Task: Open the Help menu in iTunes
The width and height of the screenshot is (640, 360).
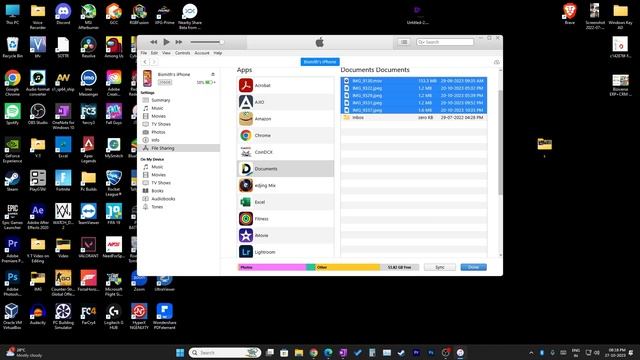Action: point(218,53)
